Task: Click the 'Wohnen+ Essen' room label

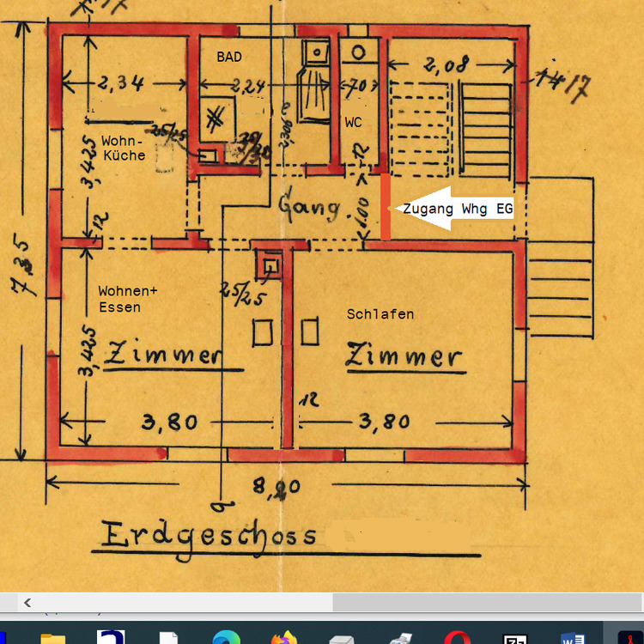Action: point(127,299)
